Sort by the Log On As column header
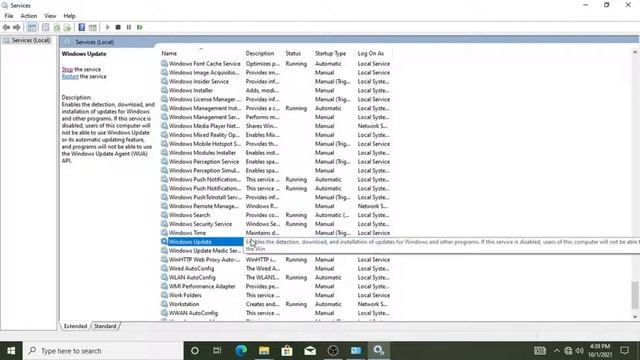This screenshot has height=360, width=640. click(x=374, y=53)
